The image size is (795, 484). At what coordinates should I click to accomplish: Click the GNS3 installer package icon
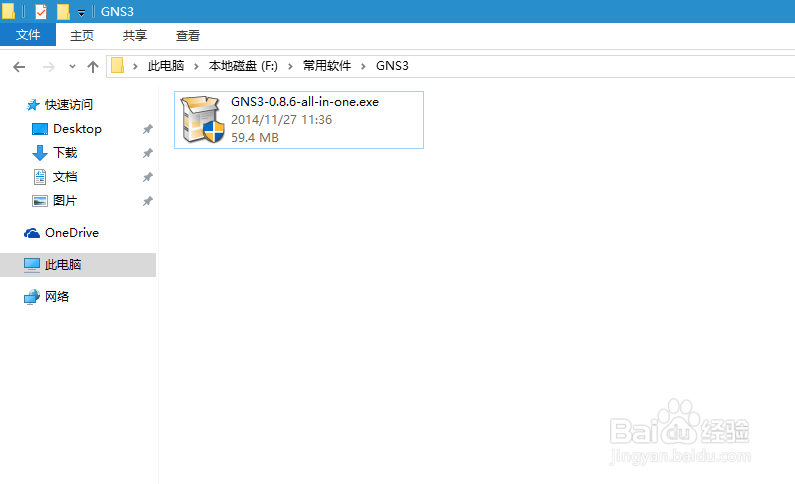pos(202,120)
